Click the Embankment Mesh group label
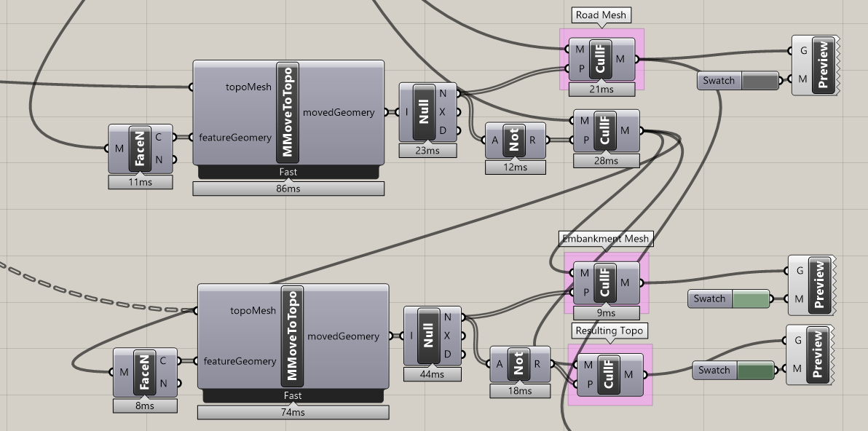This screenshot has height=431, width=868. coord(606,239)
